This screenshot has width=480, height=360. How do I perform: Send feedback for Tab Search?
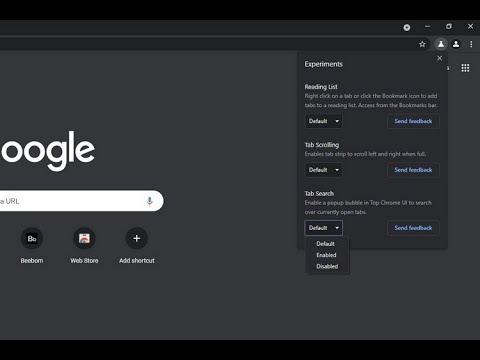click(413, 228)
